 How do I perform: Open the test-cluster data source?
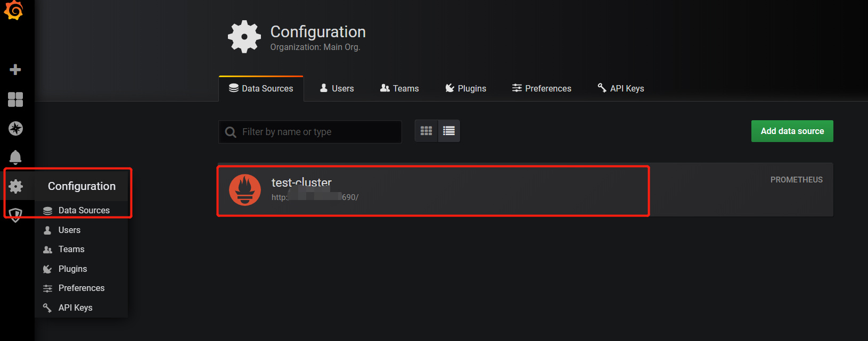[x=525, y=190]
